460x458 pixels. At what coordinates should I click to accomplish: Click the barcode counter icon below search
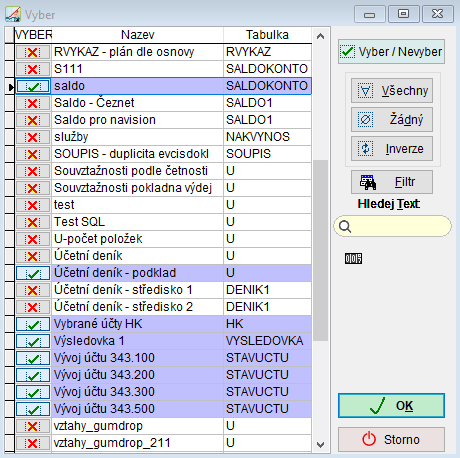click(353, 258)
